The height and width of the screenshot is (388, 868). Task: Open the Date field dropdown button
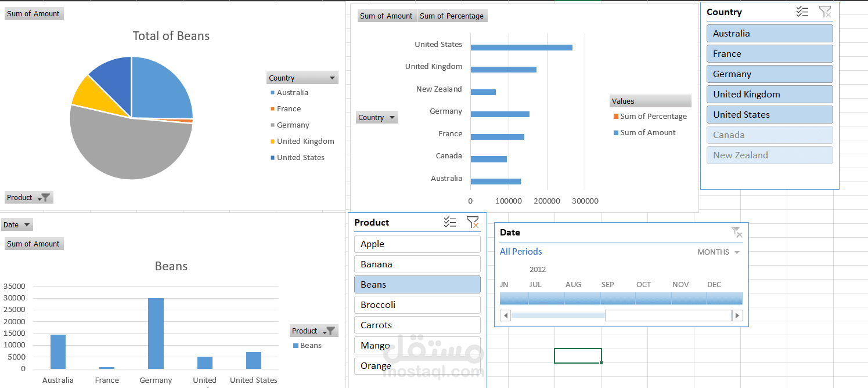17,224
